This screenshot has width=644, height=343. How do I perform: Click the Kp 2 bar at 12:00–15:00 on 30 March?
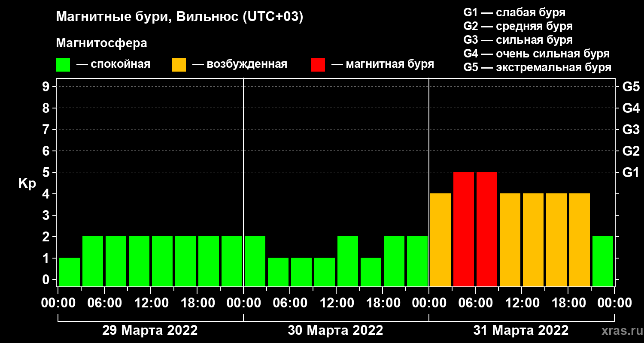[348, 261]
